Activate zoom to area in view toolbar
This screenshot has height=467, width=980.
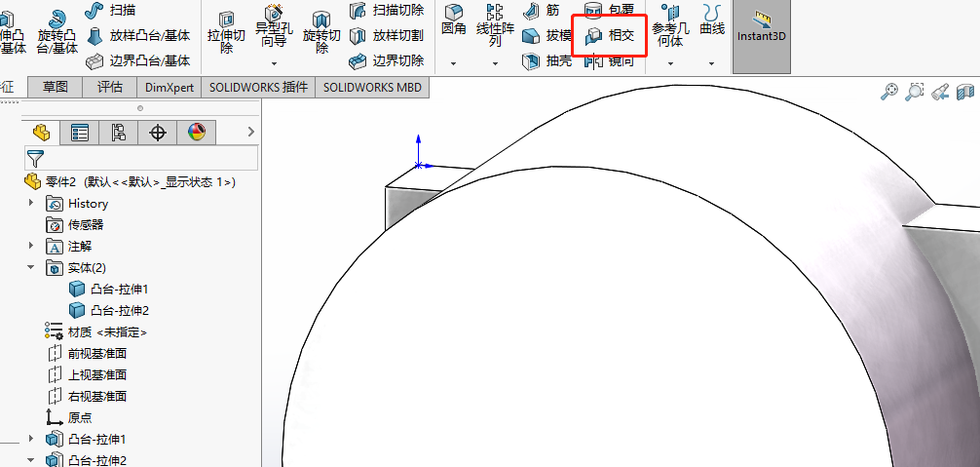915,93
